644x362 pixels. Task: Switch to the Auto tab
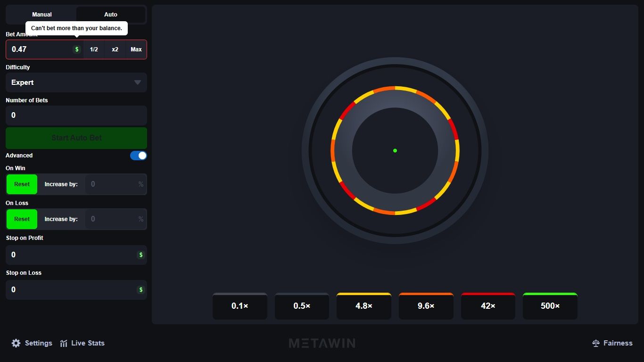click(111, 15)
